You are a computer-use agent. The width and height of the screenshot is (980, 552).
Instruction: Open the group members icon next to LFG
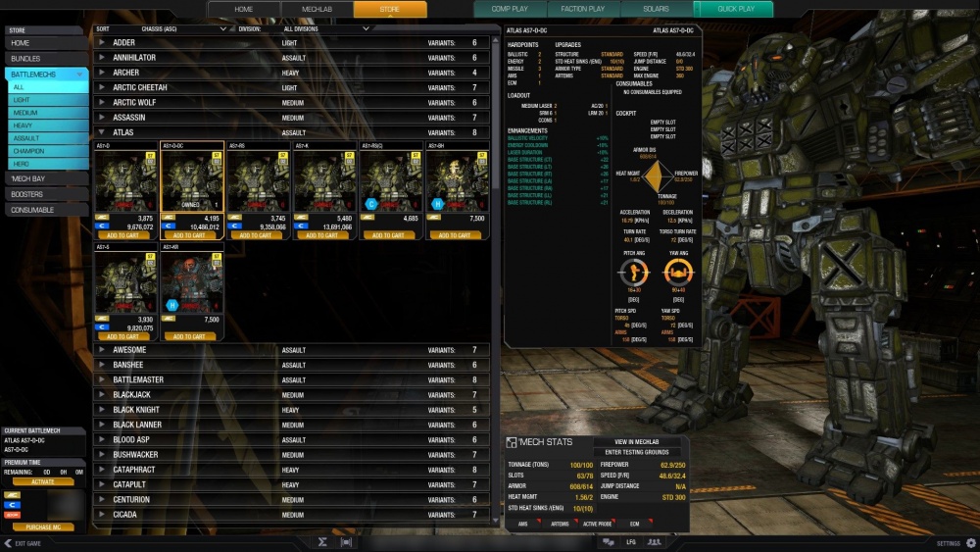tap(655, 542)
